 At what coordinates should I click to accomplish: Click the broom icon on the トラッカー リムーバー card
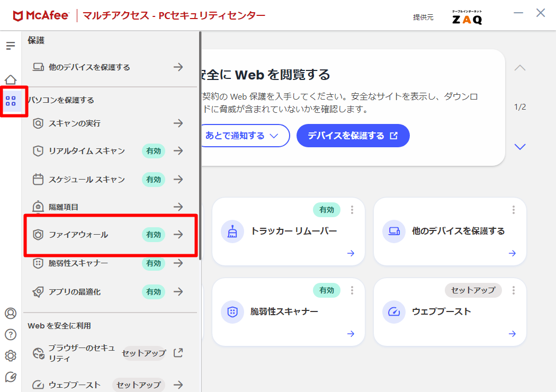click(x=232, y=231)
